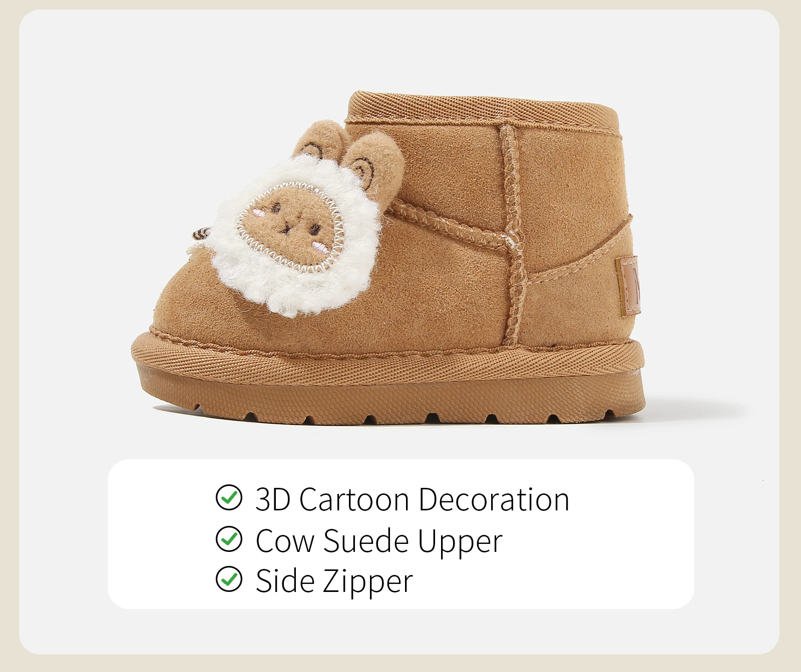Select the checkmark icon beside Side Zipper
The image size is (801, 672).
click(229, 579)
